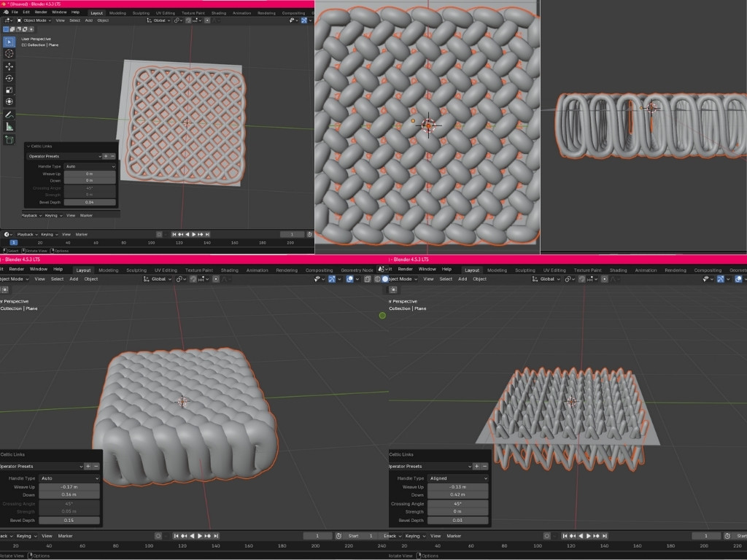Choose the Scale tool
Image resolution: width=747 pixels, height=560 pixels.
(x=9, y=90)
